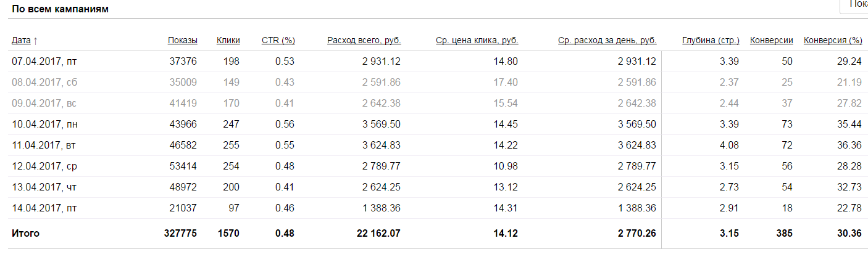Viewport: 868px width, 262px height.
Task: Sort by Ср. расход за день column
Action: (607, 41)
